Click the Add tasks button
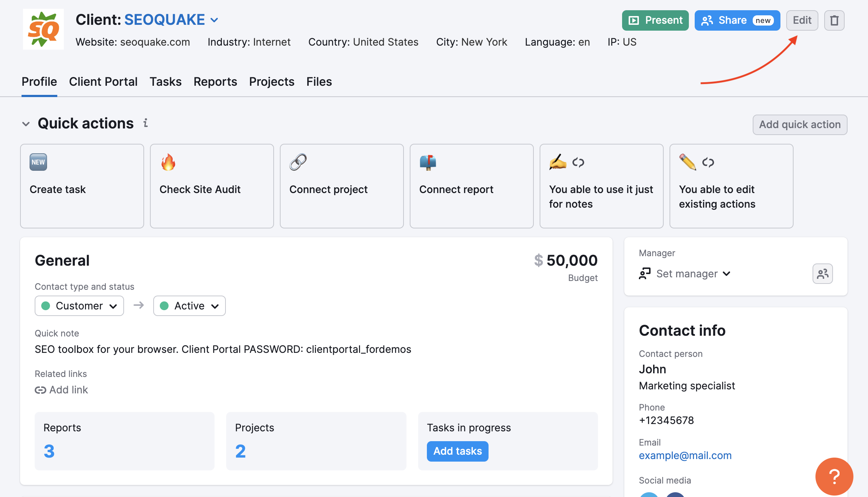Image resolution: width=868 pixels, height=497 pixels. [x=458, y=451]
